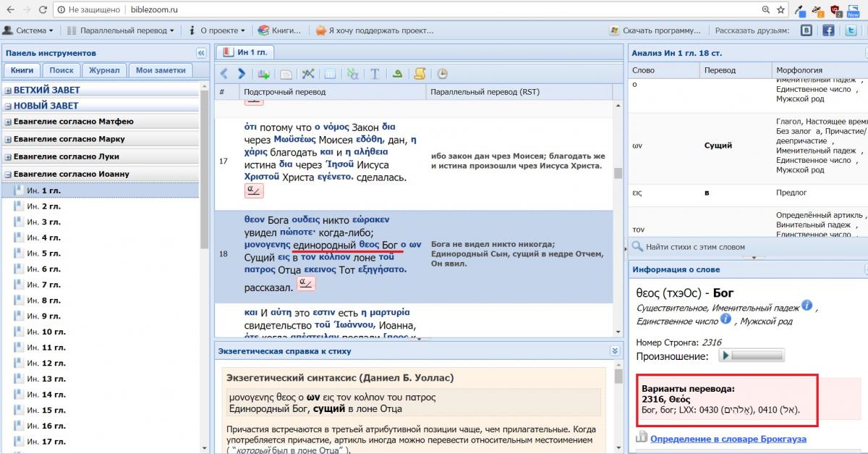Click the yellow scroll icon in toolbar
The image size is (868, 454).
[x=420, y=74]
